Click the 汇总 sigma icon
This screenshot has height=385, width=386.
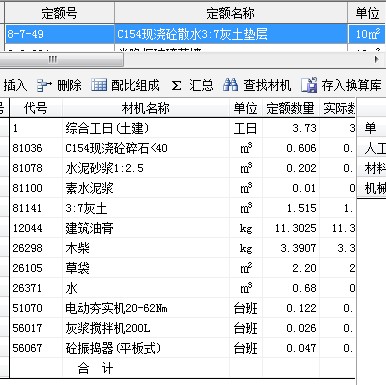coord(176,86)
